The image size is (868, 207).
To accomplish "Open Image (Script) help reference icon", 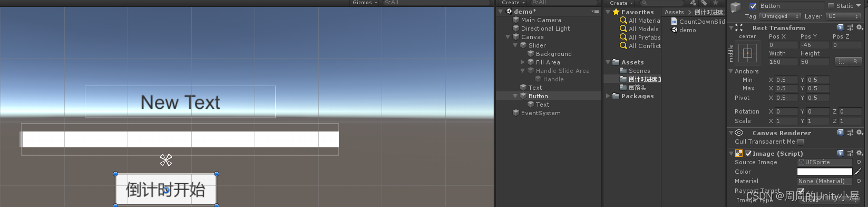I will coord(841,153).
